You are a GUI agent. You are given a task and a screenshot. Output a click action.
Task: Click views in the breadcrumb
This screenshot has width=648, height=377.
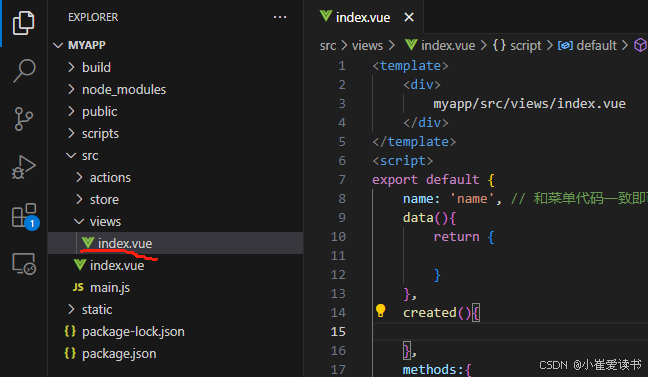coord(367,45)
